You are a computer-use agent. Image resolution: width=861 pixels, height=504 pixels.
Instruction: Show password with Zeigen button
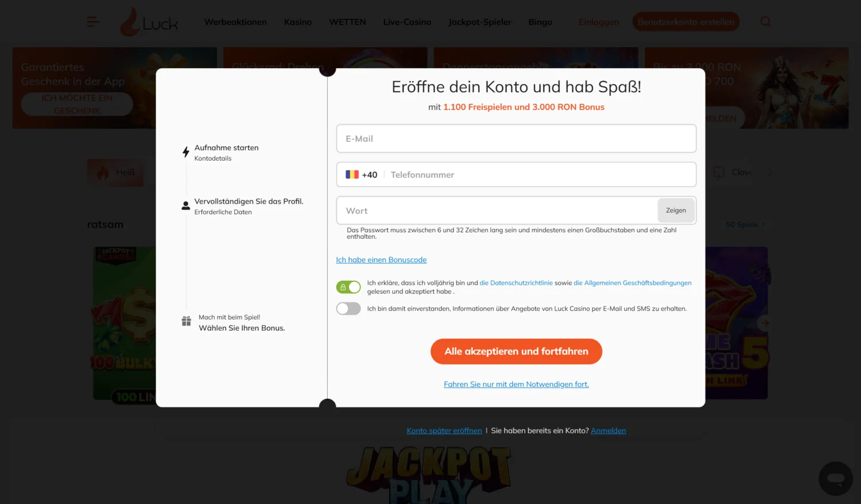pos(676,211)
